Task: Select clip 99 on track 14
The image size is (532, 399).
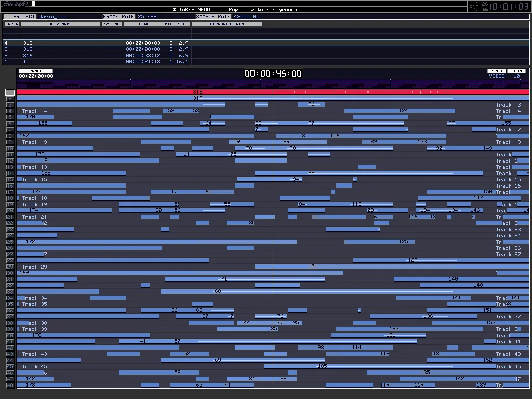Action: coord(369,172)
